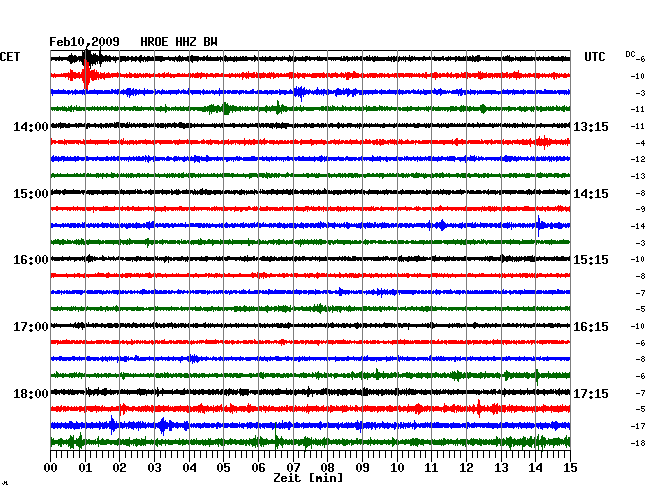Click the 15:15 UTC time label
Viewport: 650px width, 494px height.
click(591, 260)
